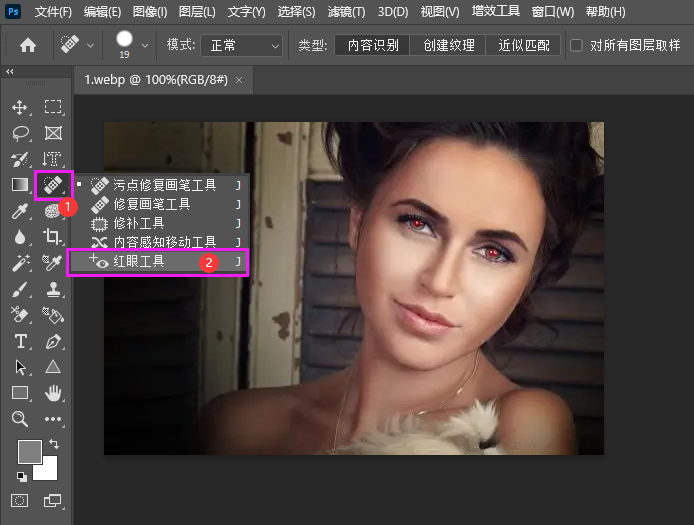This screenshot has height=525, width=694.
Task: Select the Frame tool with crossed box
Action: click(x=53, y=133)
